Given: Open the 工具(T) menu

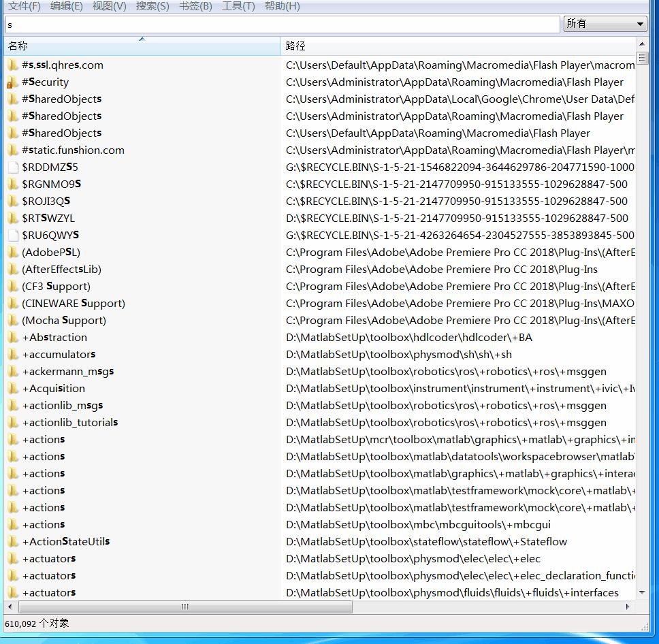Looking at the screenshot, I should 238,6.
